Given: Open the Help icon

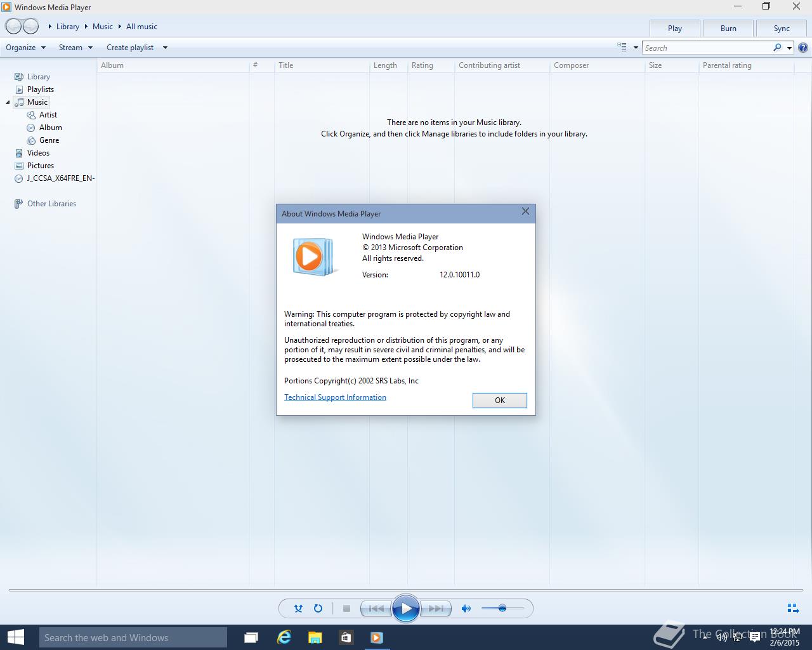Looking at the screenshot, I should coord(803,48).
